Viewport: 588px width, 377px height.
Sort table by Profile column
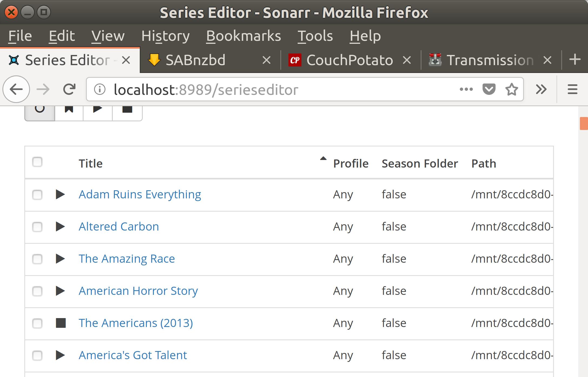pos(351,164)
